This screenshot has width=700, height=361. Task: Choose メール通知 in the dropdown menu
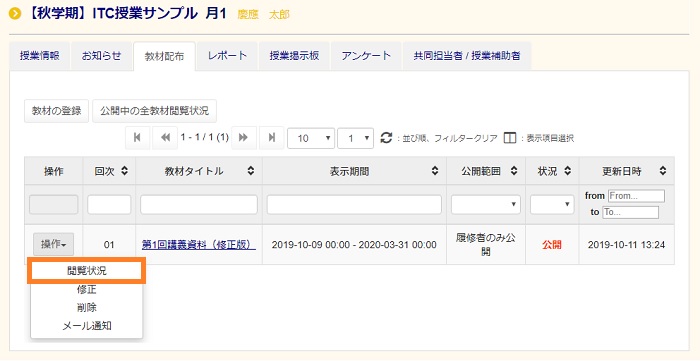pyautogui.click(x=87, y=326)
